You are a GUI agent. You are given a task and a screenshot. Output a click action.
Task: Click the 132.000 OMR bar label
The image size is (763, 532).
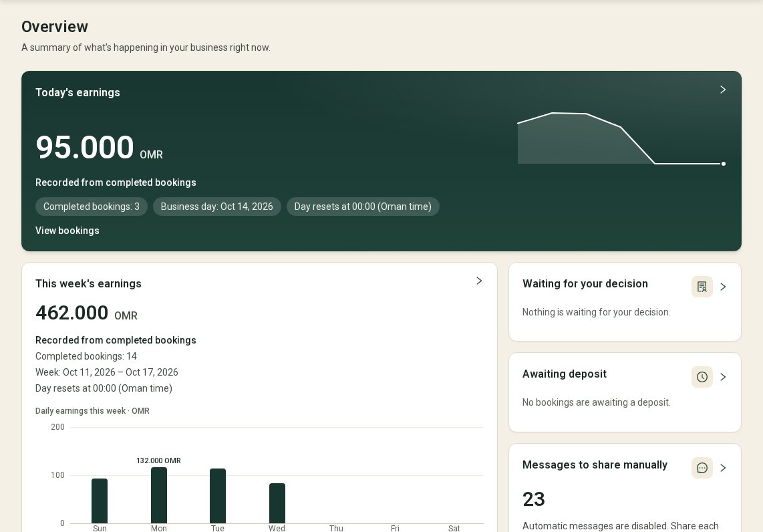[x=158, y=460]
